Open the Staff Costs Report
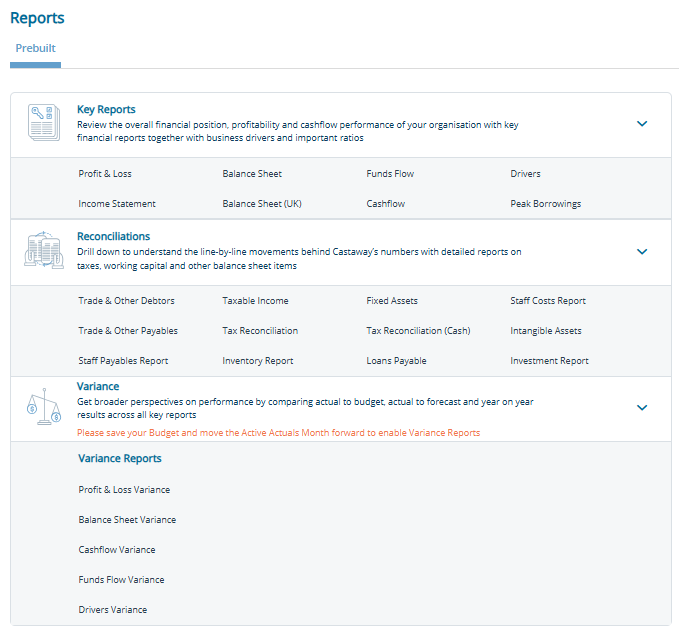679x638 pixels. [x=548, y=301]
